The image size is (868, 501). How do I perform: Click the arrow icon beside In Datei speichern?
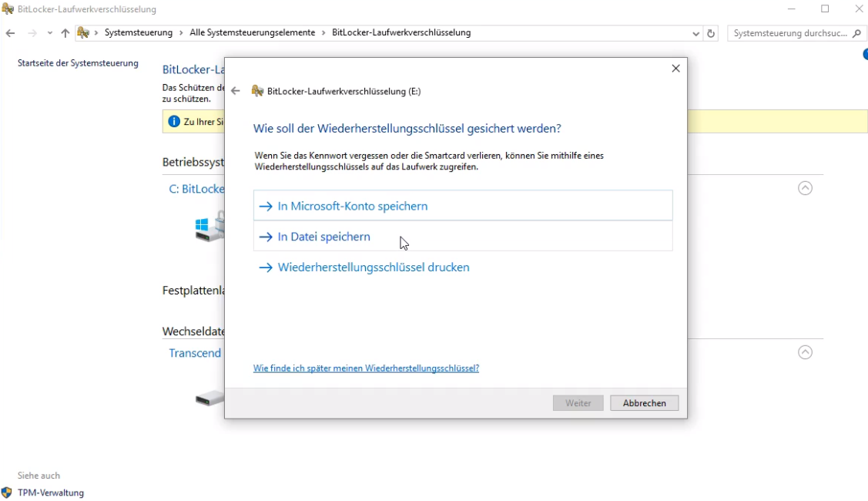click(266, 237)
